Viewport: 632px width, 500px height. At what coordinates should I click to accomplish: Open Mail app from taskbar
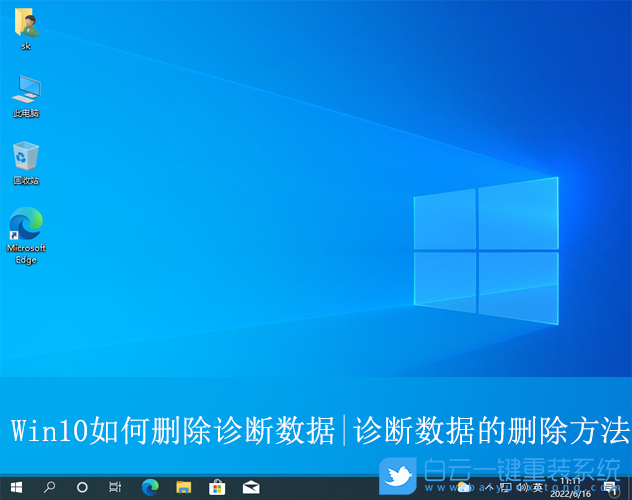click(x=251, y=488)
